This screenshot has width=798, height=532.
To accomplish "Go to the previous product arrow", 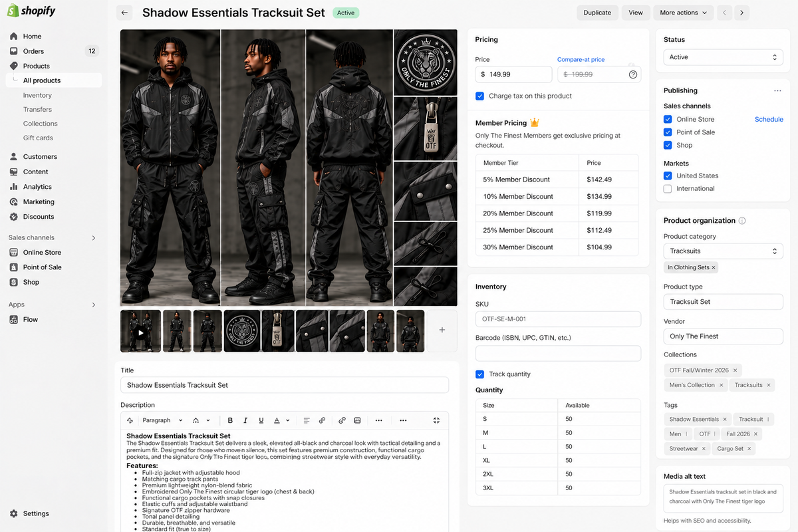I will (x=724, y=13).
